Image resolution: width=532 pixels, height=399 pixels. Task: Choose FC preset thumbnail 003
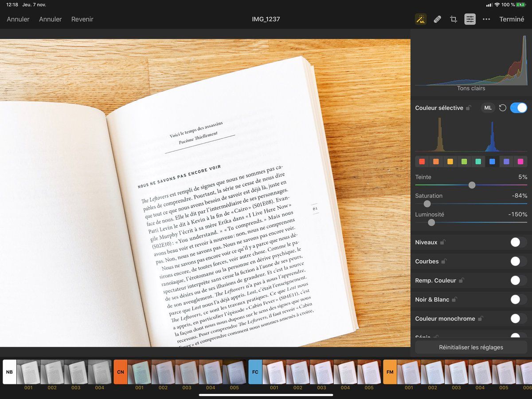tap(321, 372)
